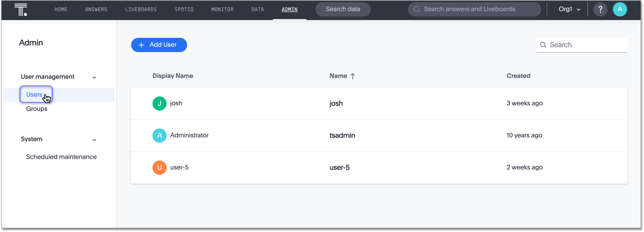644x232 pixels.
Task: Switch to the Data tab
Action: pyautogui.click(x=258, y=9)
